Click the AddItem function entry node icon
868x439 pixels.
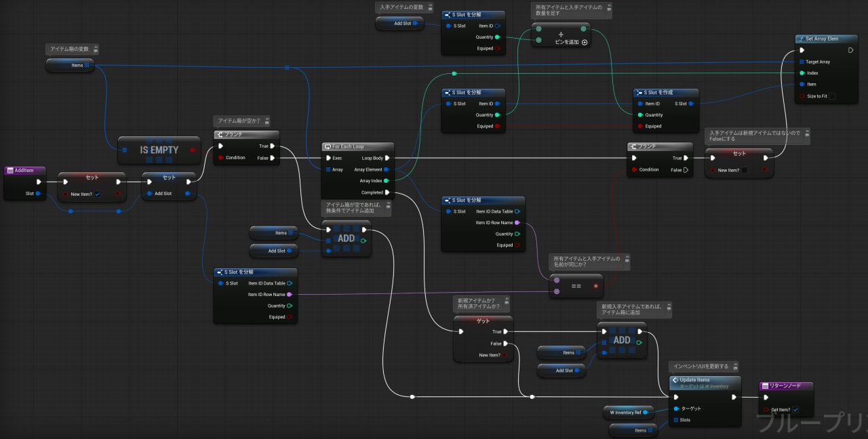(10, 171)
